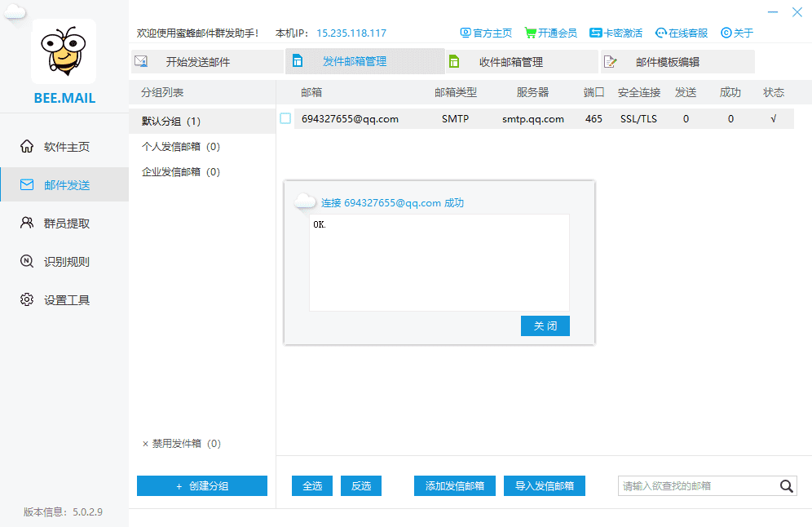812x527 pixels.
Task: Click smtp.qq.com server cell
Action: tap(533, 118)
